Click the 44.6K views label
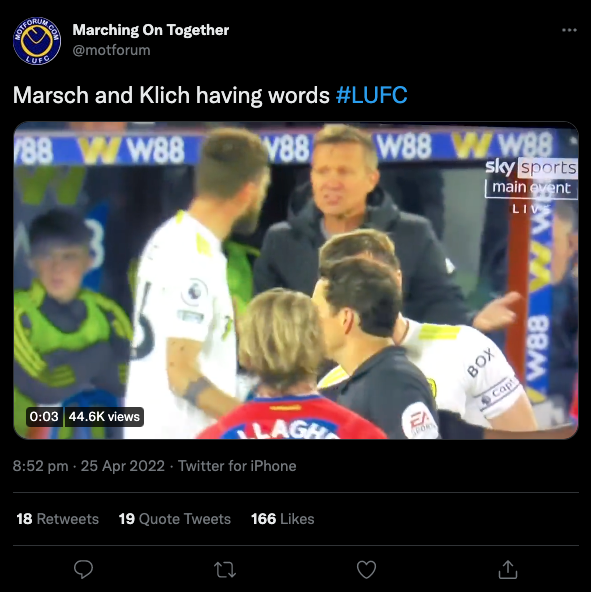The width and height of the screenshot is (591, 592). 104,416
